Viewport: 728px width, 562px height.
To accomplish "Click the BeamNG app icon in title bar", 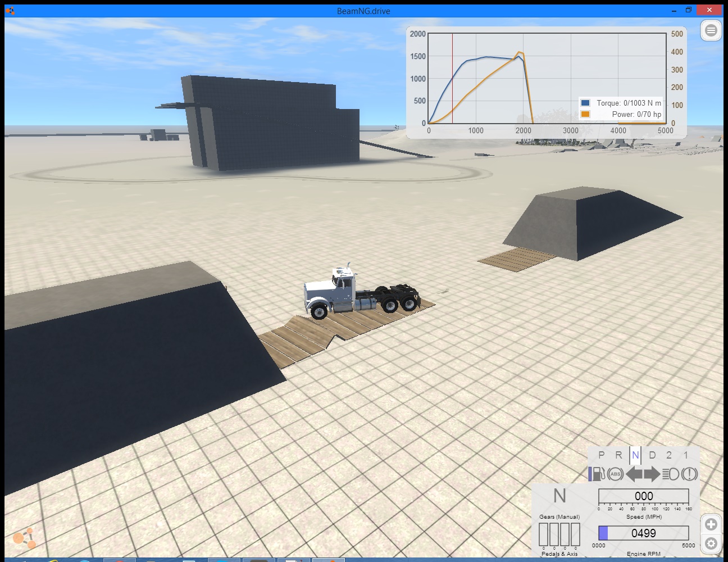I will (x=11, y=10).
